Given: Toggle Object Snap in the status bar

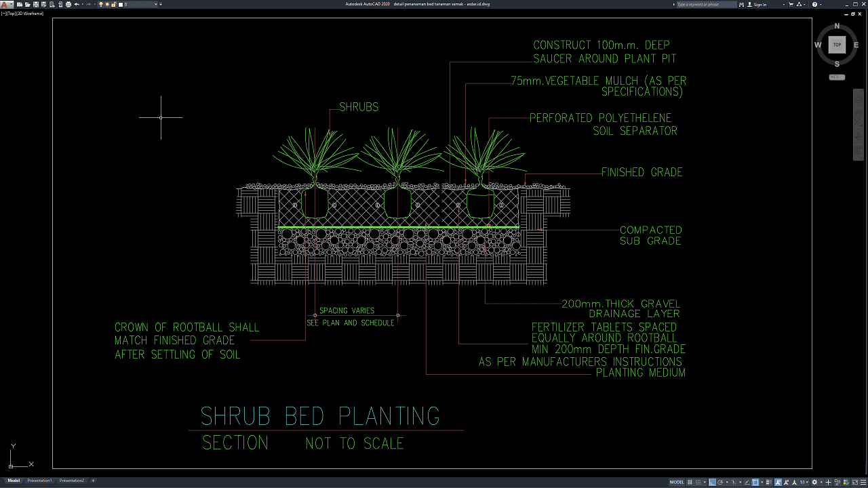Looking at the screenshot, I should point(755,482).
